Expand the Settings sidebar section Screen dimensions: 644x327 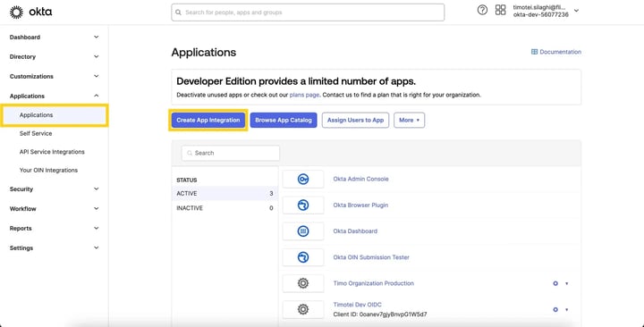point(96,247)
